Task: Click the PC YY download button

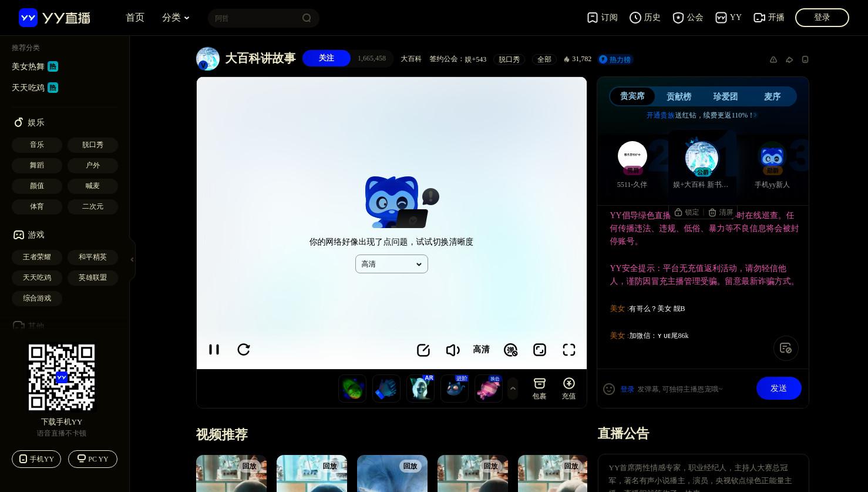Action: pos(93,459)
